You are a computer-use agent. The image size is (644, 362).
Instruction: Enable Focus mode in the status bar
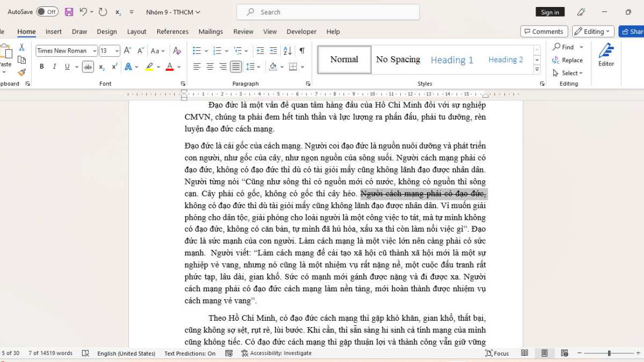499,353
